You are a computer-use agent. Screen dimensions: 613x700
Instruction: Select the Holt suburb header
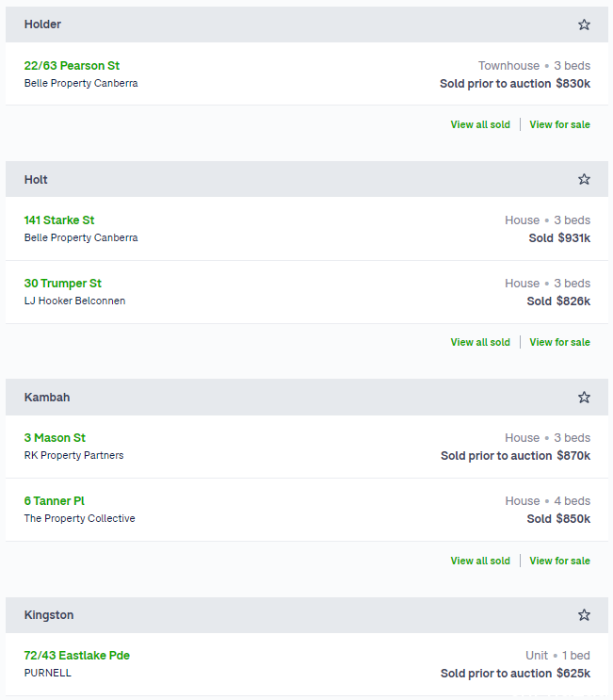(307, 179)
